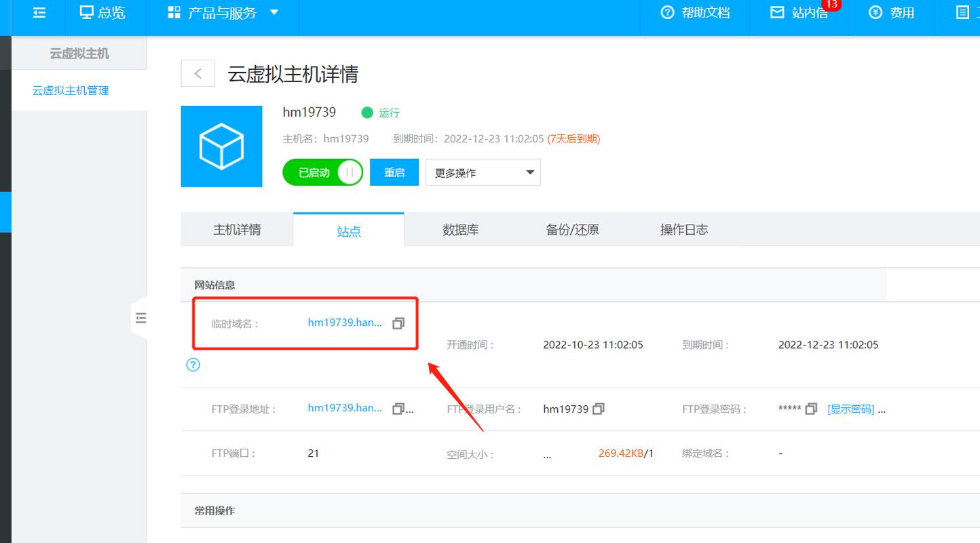This screenshot has height=543, width=980.
Task: Click the 显示密码 show password link
Action: tap(851, 409)
